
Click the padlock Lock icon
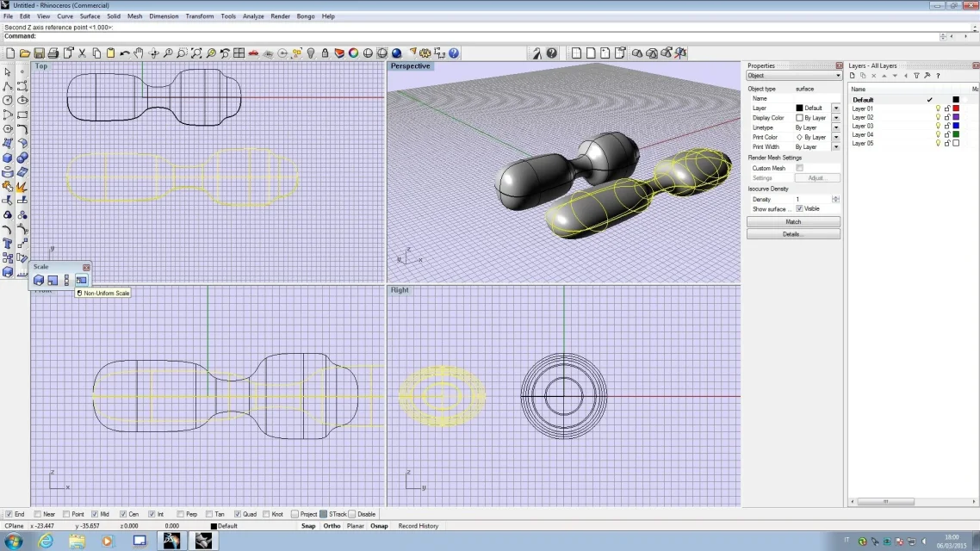[325, 53]
